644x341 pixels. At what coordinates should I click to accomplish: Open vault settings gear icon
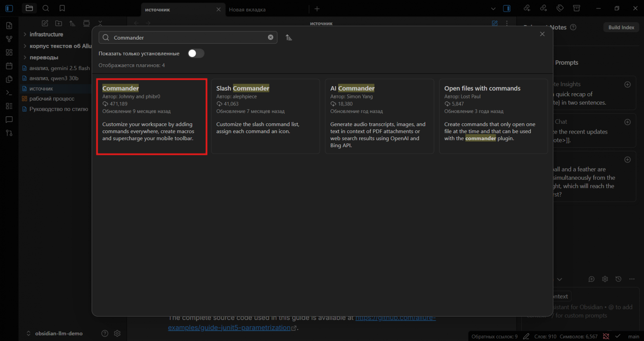coord(117,333)
